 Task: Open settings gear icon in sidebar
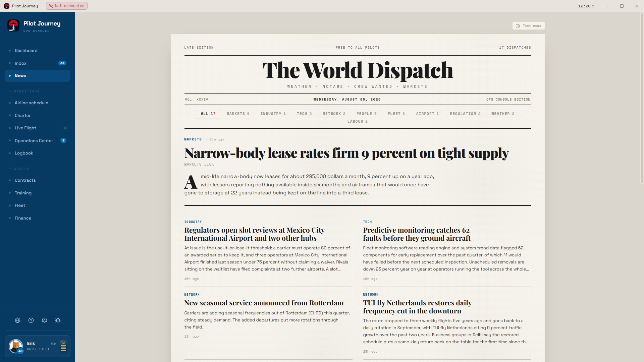pos(44,320)
